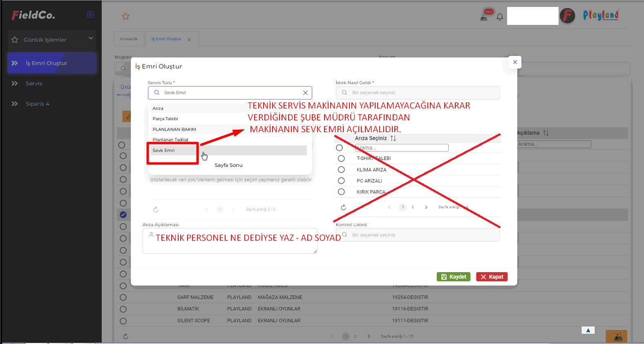Open the notifications bell

(x=499, y=17)
